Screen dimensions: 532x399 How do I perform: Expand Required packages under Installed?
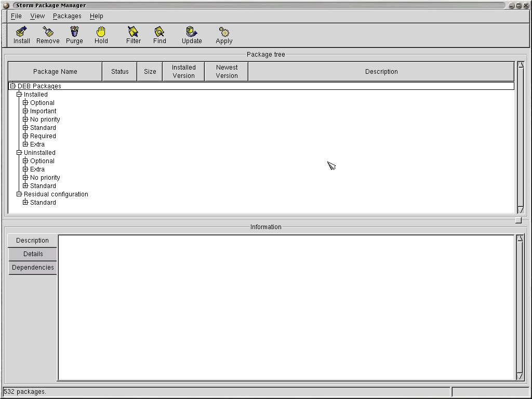click(x=25, y=136)
